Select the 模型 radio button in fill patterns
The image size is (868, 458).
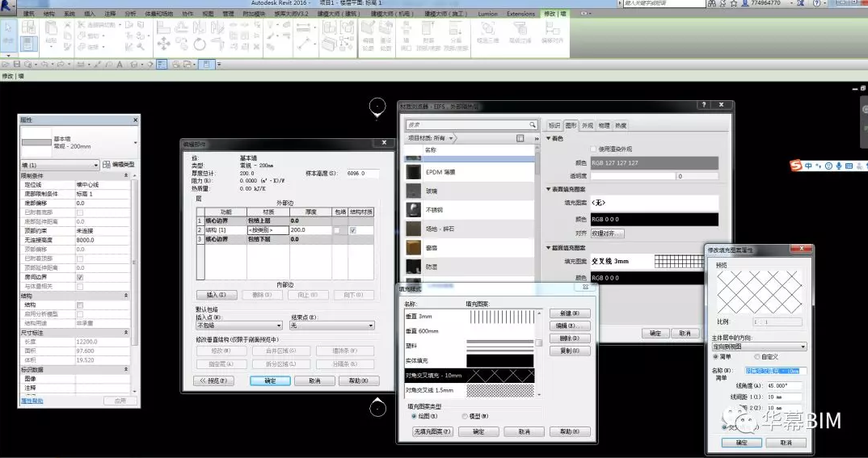click(x=464, y=416)
